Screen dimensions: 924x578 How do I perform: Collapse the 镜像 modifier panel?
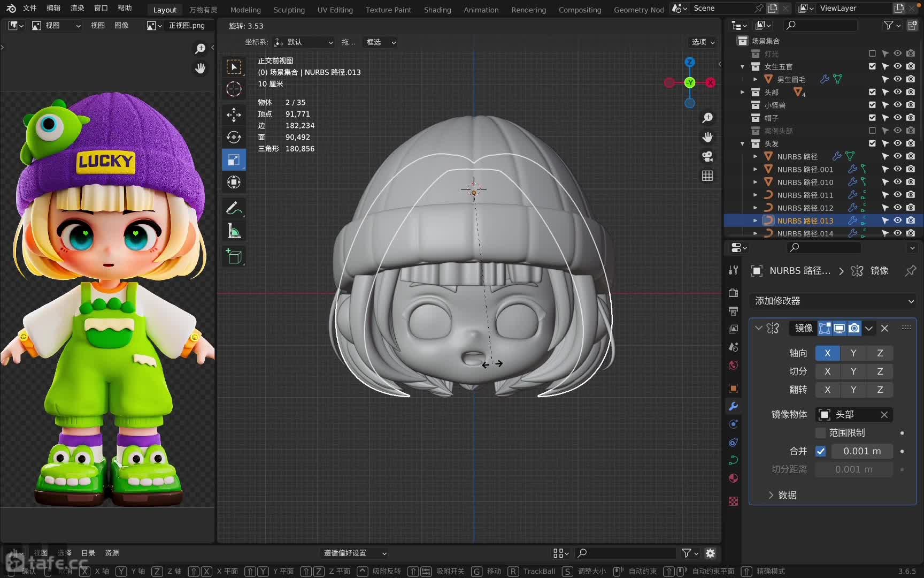(758, 328)
